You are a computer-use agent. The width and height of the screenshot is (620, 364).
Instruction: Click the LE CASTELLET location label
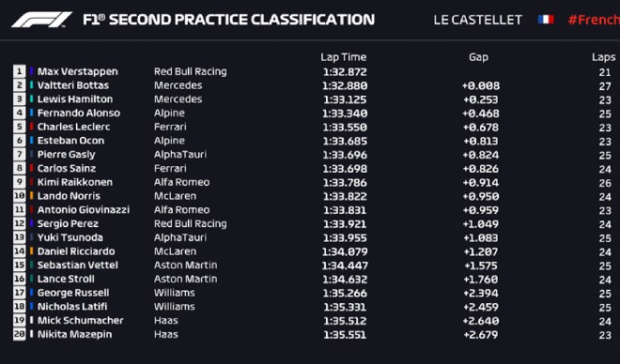tap(477, 20)
